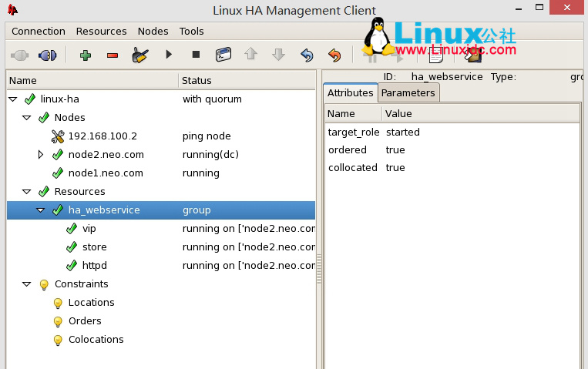Select the httpd resource row
The width and height of the screenshot is (588, 369).
95,266
